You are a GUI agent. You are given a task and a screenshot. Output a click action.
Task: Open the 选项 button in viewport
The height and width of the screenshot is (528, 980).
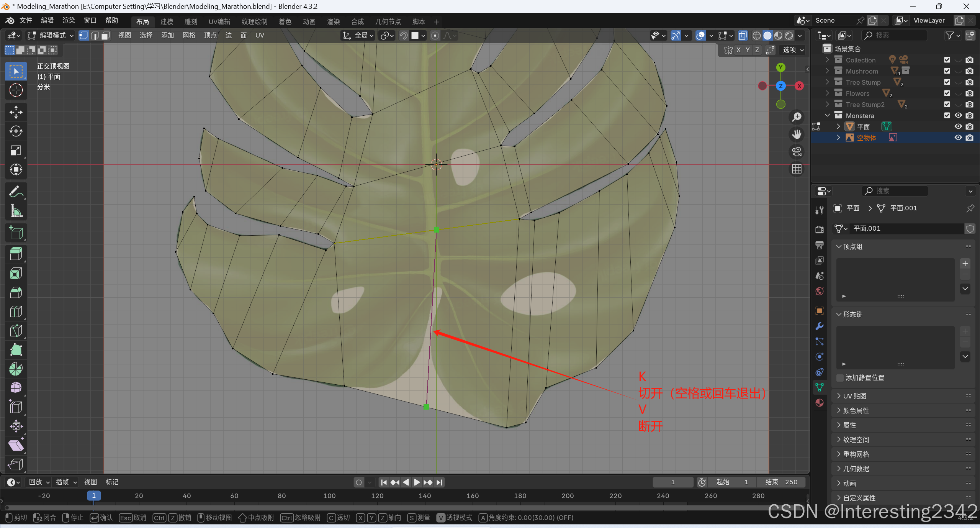click(x=792, y=50)
